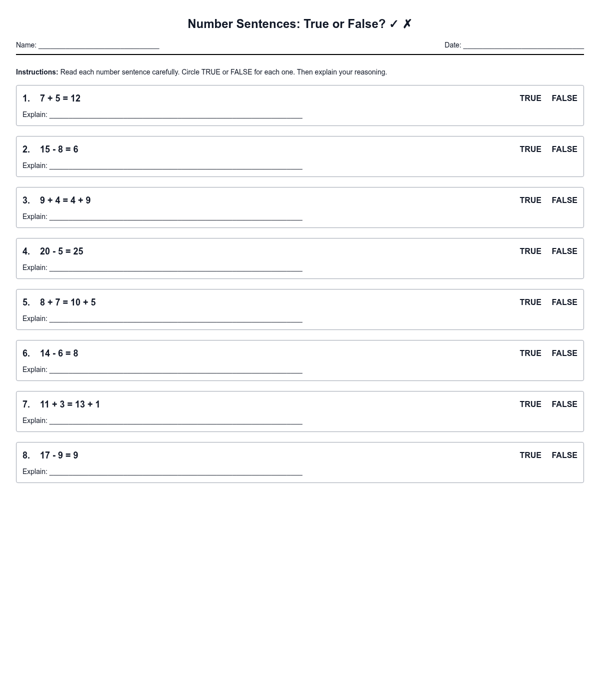Circle TRUE for 7 + 5 = 12
600x700 pixels.
tap(530, 98)
